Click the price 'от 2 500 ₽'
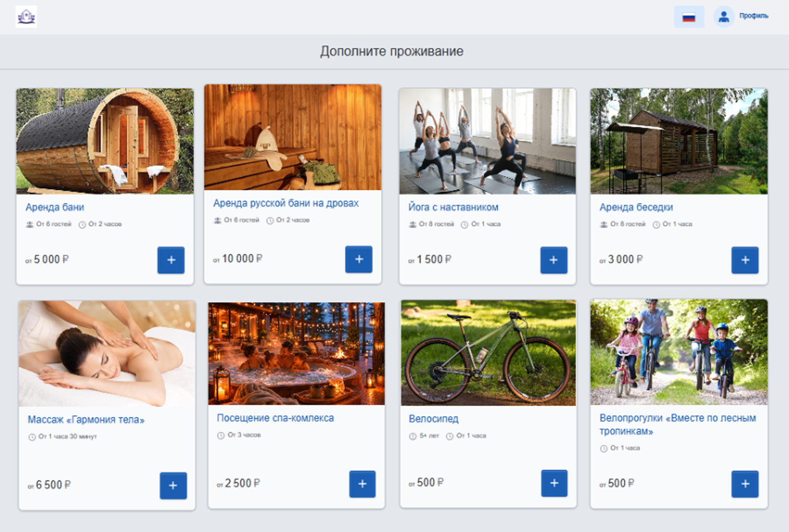The height and width of the screenshot is (532, 789). tap(238, 484)
